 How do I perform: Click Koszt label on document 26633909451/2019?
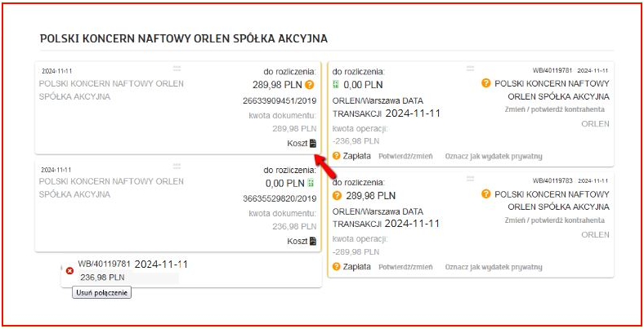click(x=297, y=144)
